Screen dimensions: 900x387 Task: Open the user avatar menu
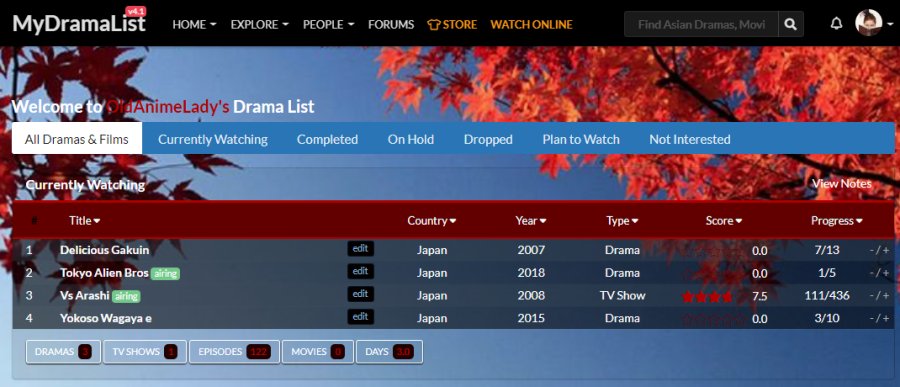[874, 24]
